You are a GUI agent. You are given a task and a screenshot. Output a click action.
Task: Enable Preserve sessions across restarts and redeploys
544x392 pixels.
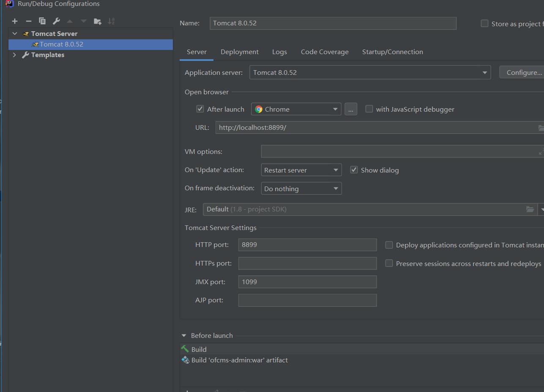(389, 263)
